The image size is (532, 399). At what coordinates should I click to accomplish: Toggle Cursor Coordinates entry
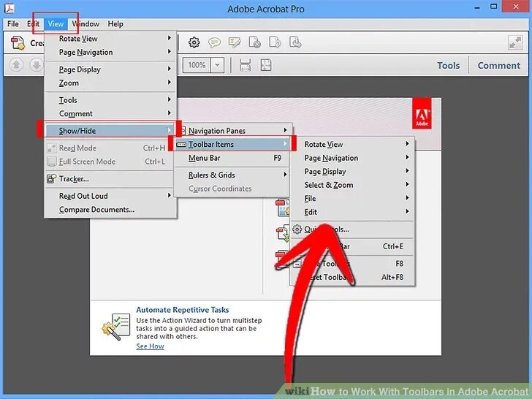232,189
